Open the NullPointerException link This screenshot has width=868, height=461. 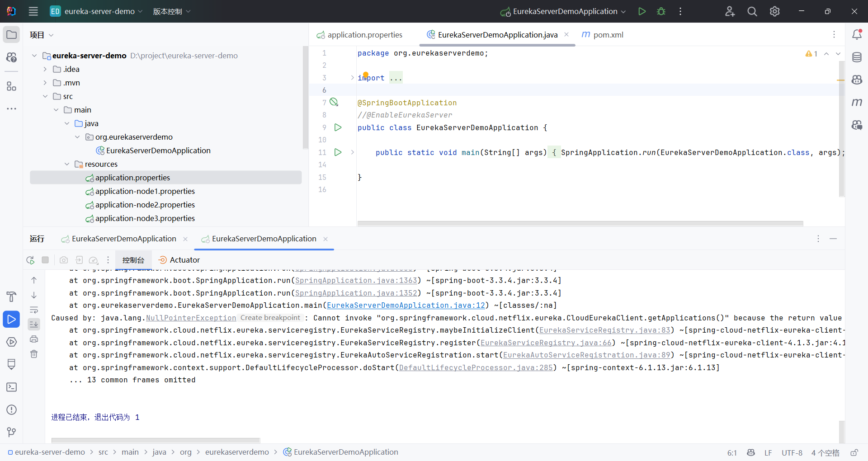(191, 318)
